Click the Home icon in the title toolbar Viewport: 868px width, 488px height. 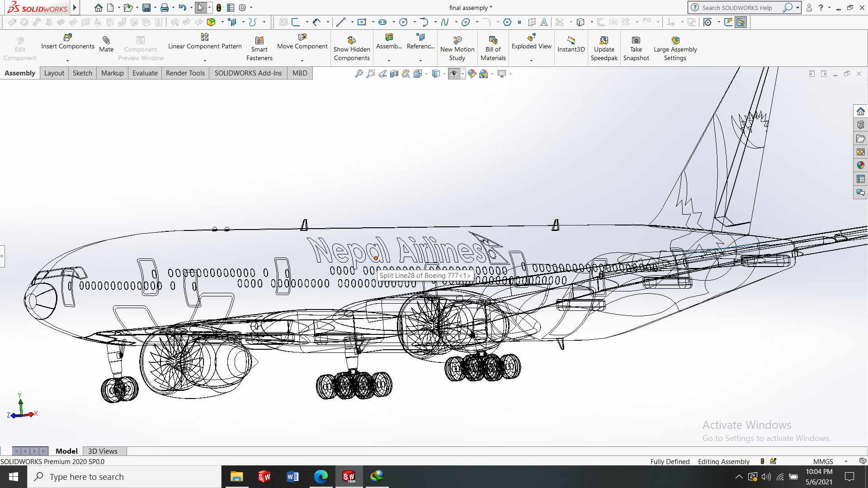98,8
